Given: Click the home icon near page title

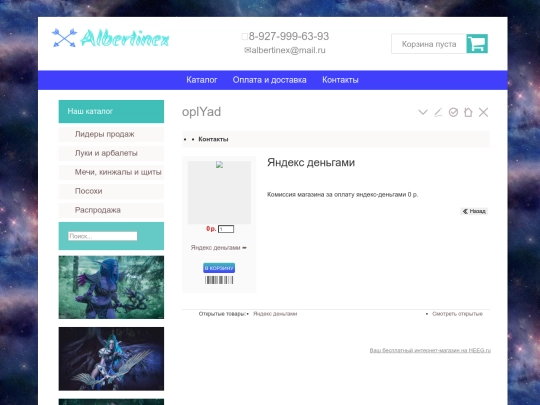Looking at the screenshot, I should [468, 112].
